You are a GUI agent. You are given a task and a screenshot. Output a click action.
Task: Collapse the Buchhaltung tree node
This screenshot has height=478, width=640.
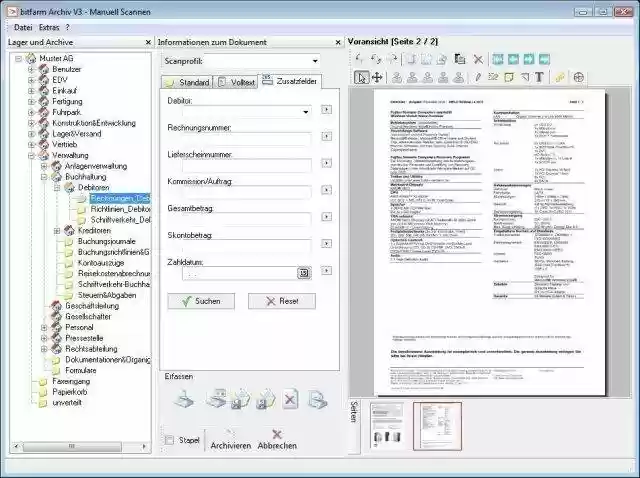(x=44, y=177)
